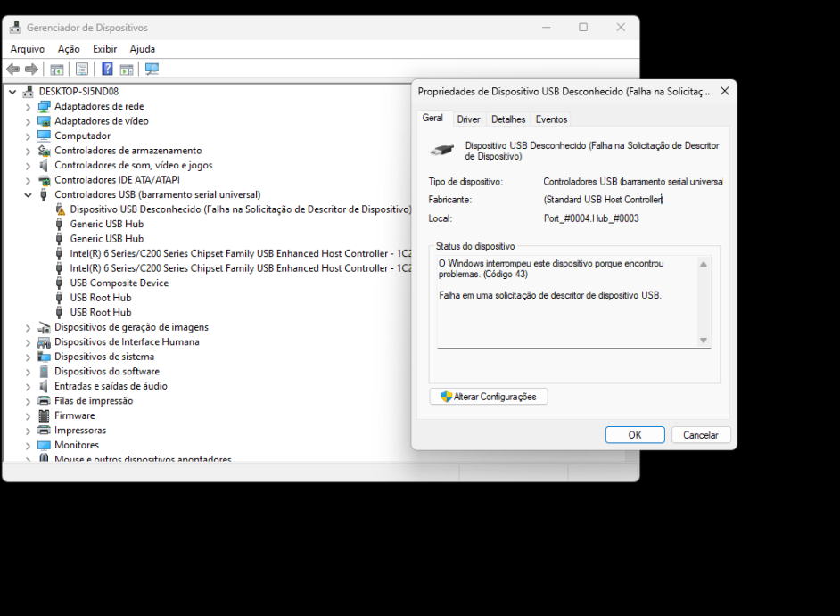Select the first USB Root Hub entry
The height and width of the screenshot is (616, 840).
pyautogui.click(x=100, y=298)
